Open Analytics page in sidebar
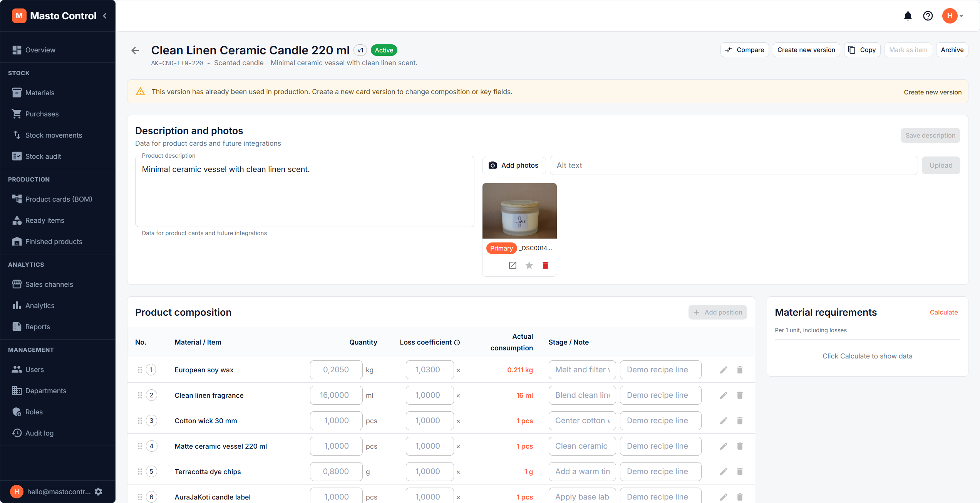The height and width of the screenshot is (503, 980). point(58,305)
